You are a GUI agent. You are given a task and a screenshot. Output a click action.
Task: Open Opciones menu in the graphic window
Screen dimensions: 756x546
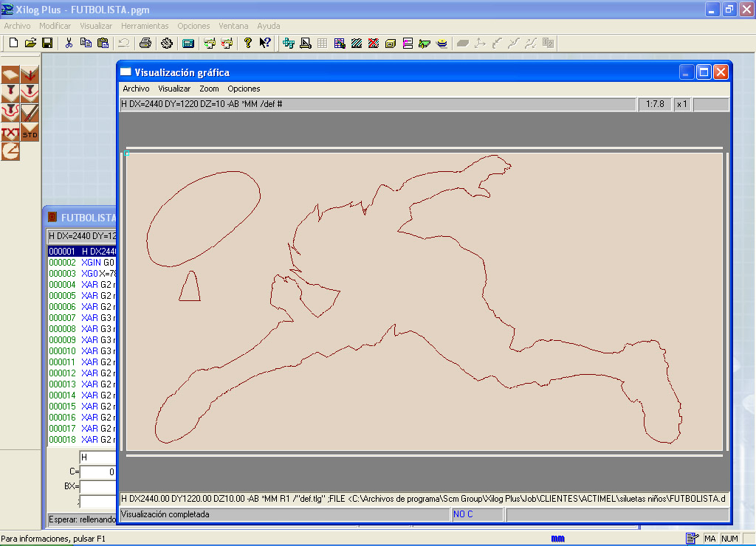(x=244, y=89)
